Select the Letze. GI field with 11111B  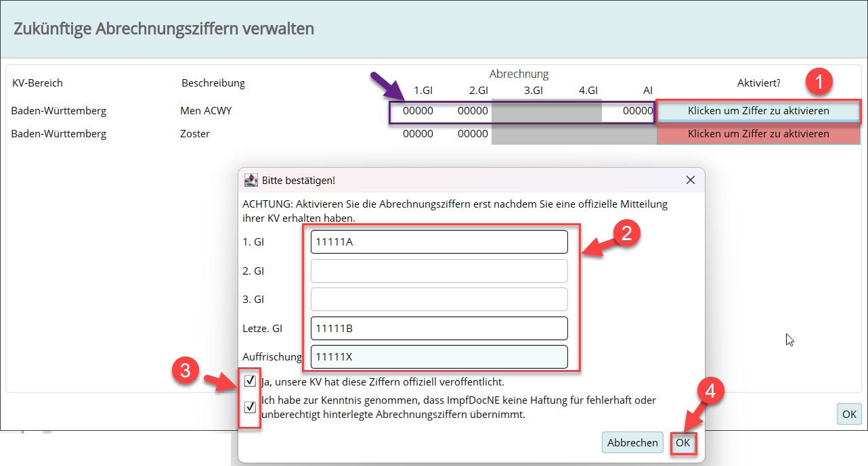[439, 328]
